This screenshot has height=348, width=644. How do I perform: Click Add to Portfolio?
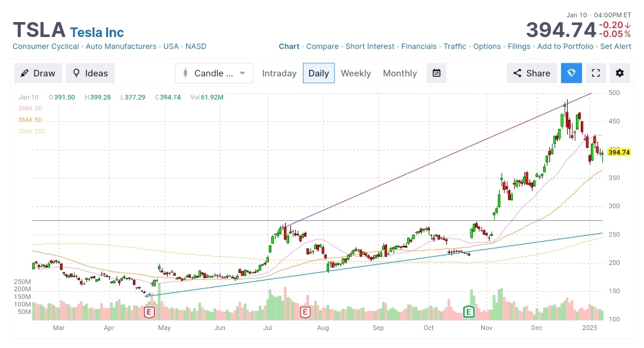click(x=565, y=47)
